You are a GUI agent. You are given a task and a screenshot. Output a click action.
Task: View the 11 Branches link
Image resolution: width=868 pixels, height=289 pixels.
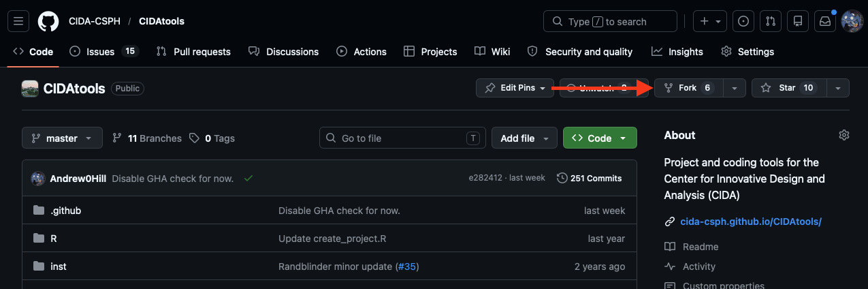tap(147, 138)
